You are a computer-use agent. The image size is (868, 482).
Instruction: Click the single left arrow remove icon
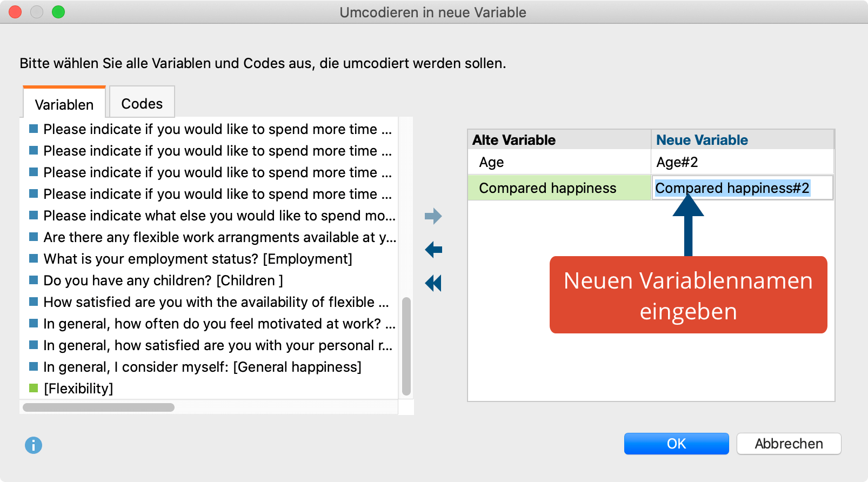pos(433,250)
